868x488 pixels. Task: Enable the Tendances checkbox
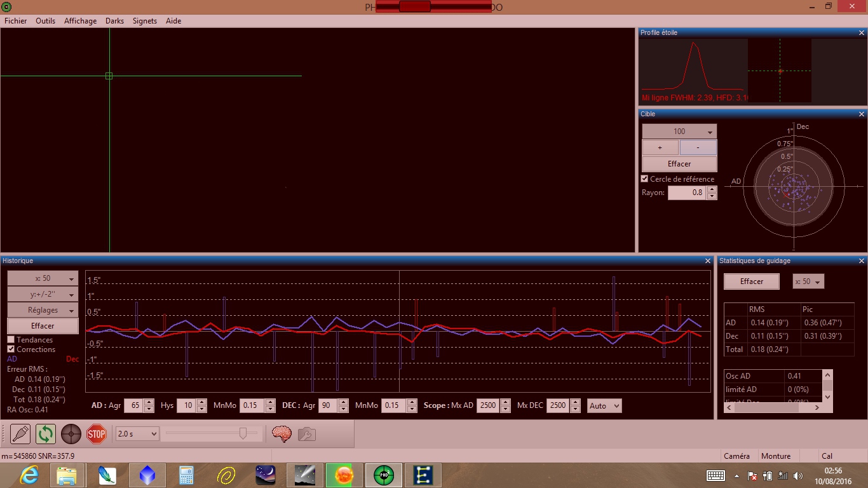11,340
